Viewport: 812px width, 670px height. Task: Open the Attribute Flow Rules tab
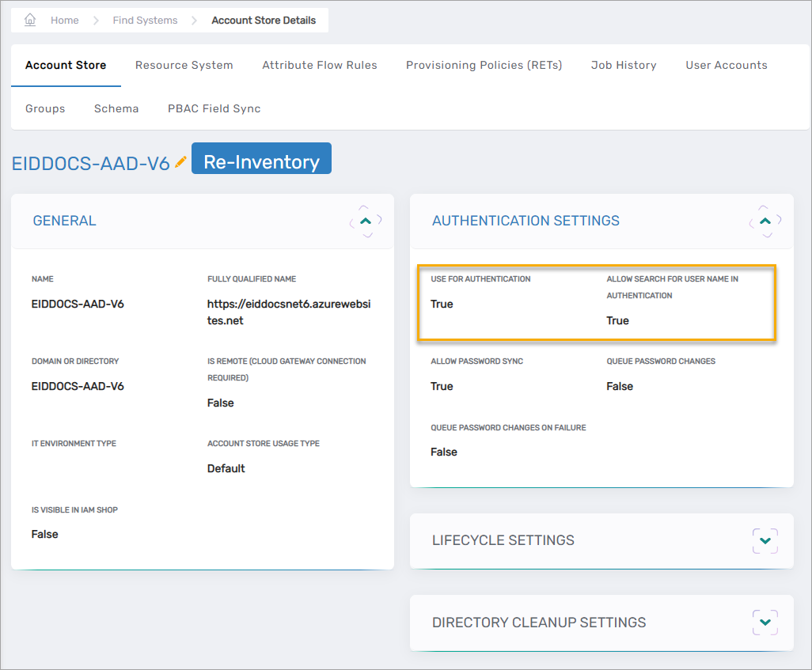[x=320, y=65]
